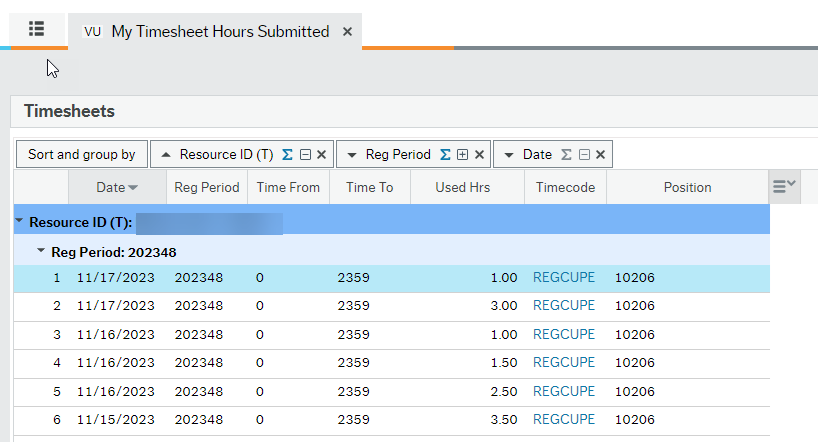Collapse the Reg Period: 202348 group
This screenshot has width=818, height=442.
pos(41,251)
